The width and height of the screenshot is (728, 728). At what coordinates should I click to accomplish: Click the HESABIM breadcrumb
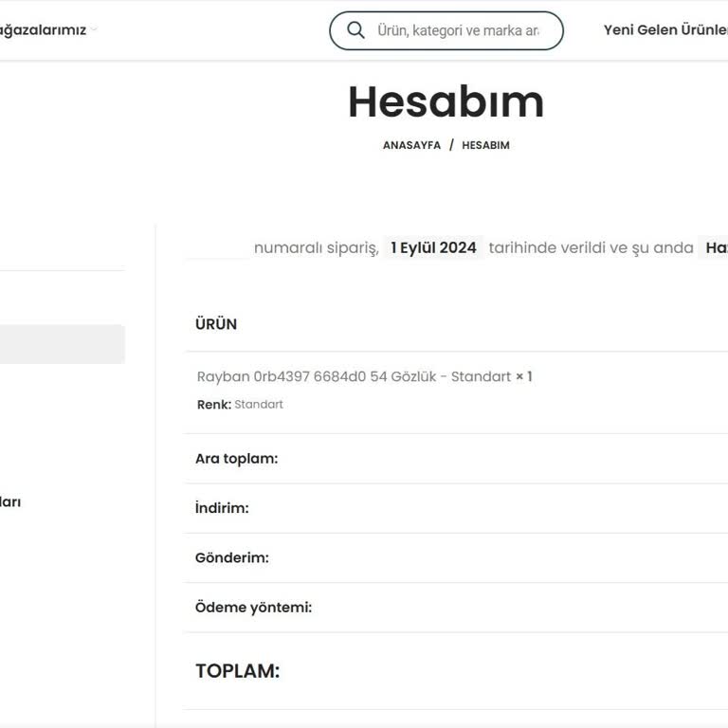click(x=485, y=145)
